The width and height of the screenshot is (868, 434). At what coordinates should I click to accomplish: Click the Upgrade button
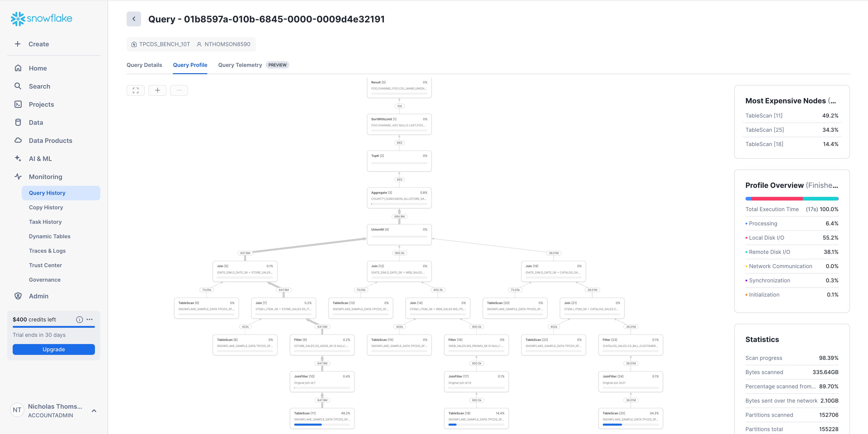click(54, 349)
